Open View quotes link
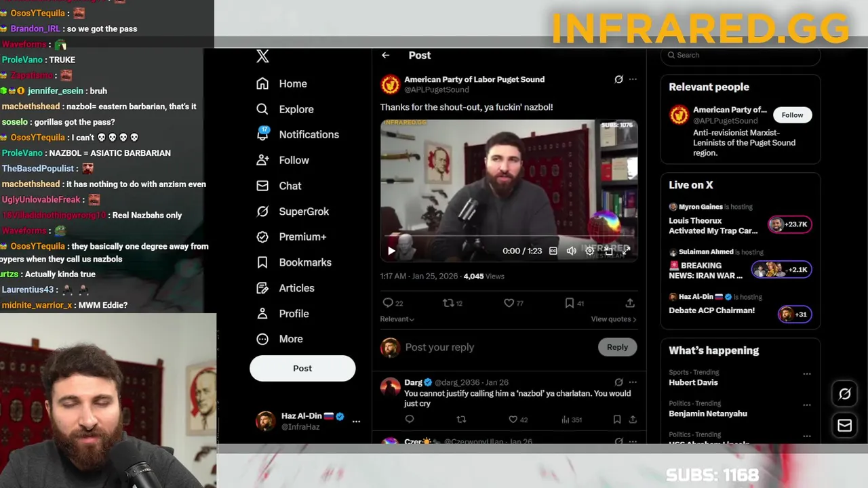The width and height of the screenshot is (868, 488). click(614, 319)
